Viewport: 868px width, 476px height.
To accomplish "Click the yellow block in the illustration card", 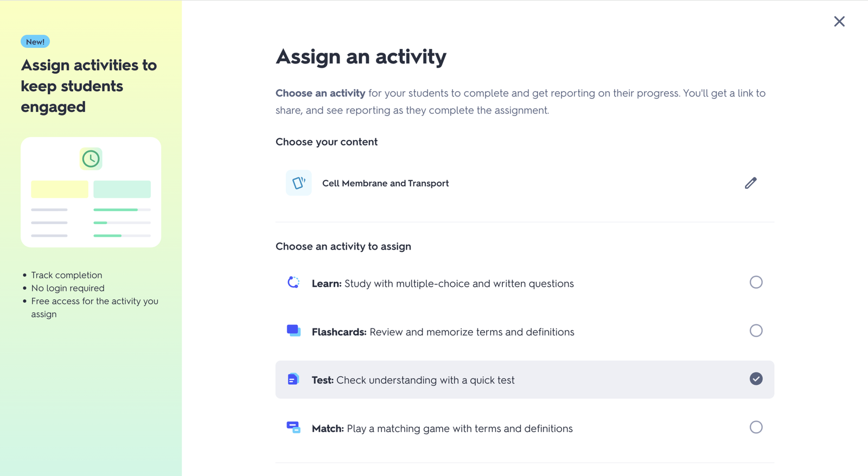I will [x=60, y=189].
